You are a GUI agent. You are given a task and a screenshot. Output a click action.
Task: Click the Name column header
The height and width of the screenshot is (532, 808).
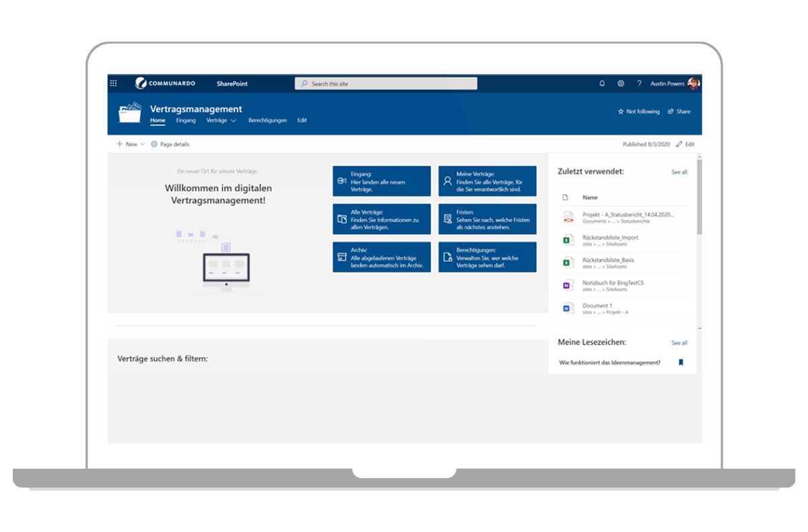point(591,197)
